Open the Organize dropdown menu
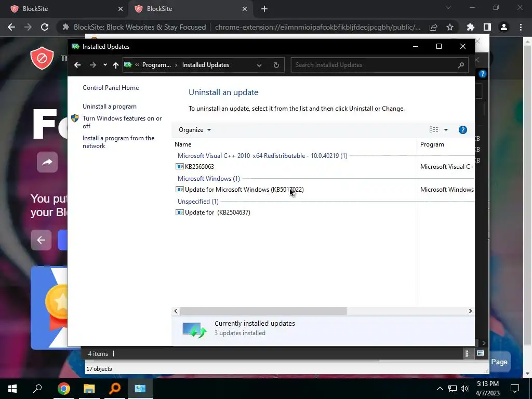 195,130
